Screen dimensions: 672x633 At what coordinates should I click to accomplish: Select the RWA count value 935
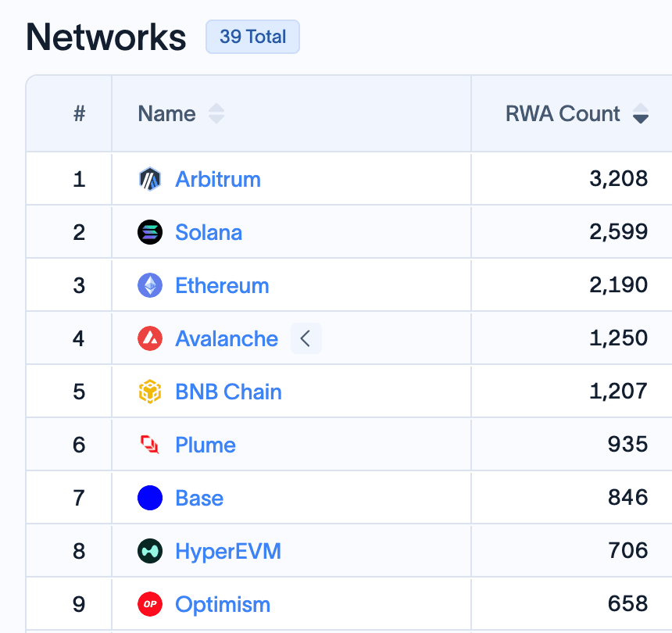pyautogui.click(x=628, y=445)
